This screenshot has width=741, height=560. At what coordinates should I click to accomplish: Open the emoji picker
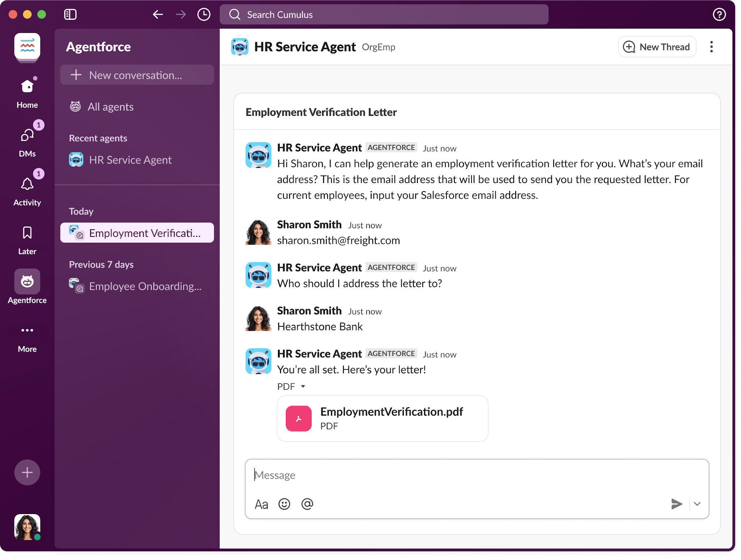284,504
